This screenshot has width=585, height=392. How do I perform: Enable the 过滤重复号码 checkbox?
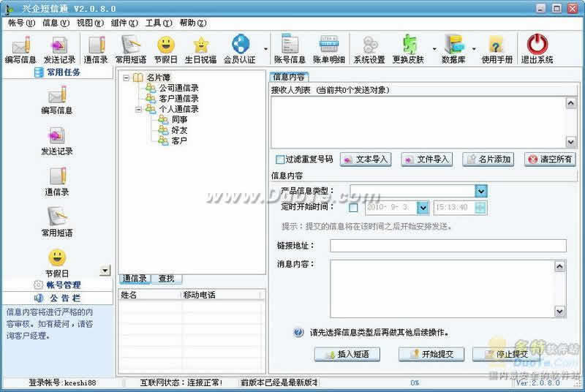coord(280,159)
